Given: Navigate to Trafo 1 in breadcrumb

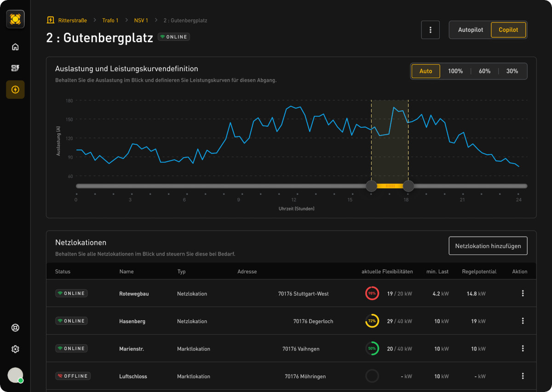Looking at the screenshot, I should 110,21.
